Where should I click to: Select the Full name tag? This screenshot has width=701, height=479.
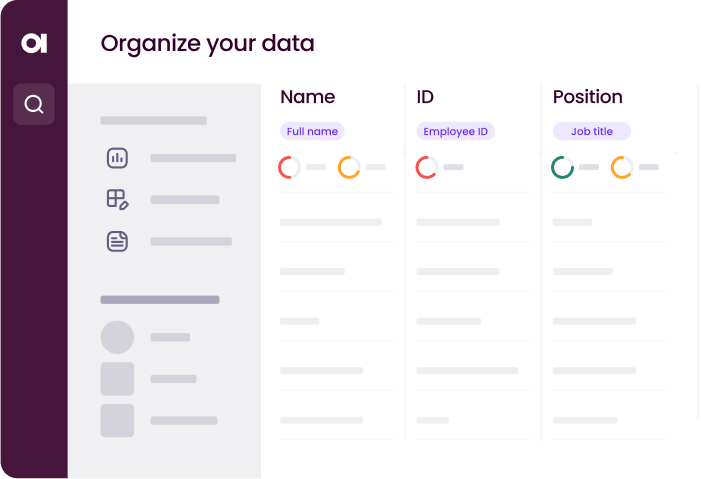coord(312,131)
